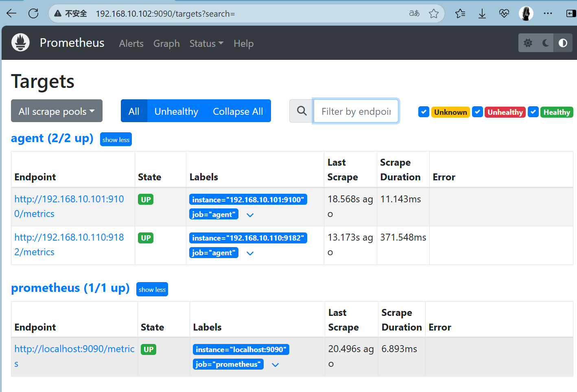Click instance="192.168.10.101:9100" label badge
577x392 pixels.
point(248,199)
